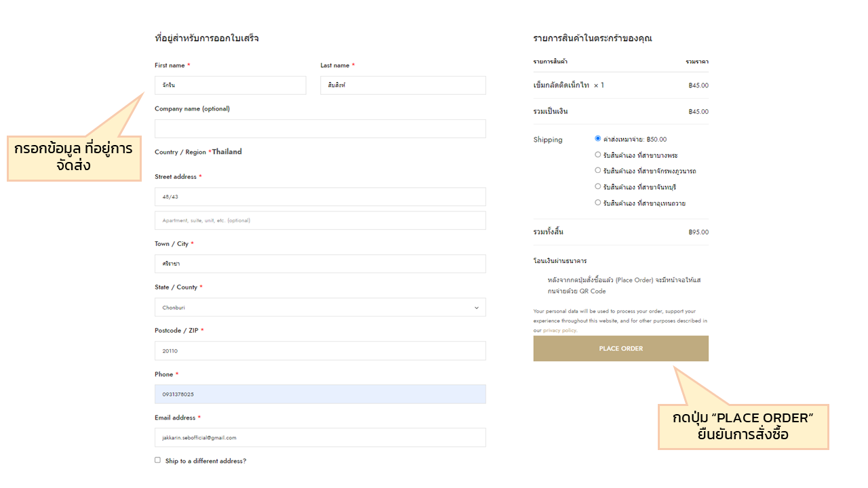Choose pickup at สาขาจักรพงษภูวนารถ branch
The image size is (868, 488).
(597, 170)
